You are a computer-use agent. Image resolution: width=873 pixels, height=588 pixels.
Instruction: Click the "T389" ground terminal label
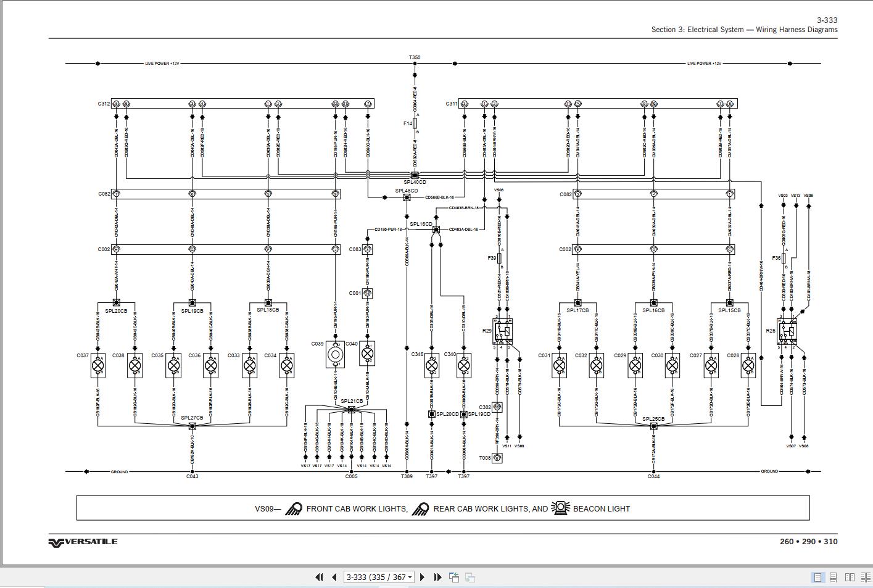tap(407, 476)
